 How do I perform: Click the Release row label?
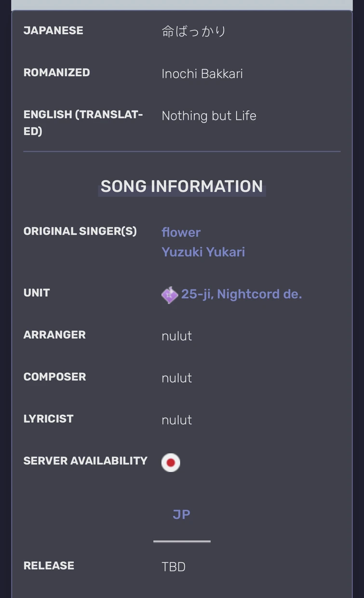tap(49, 566)
